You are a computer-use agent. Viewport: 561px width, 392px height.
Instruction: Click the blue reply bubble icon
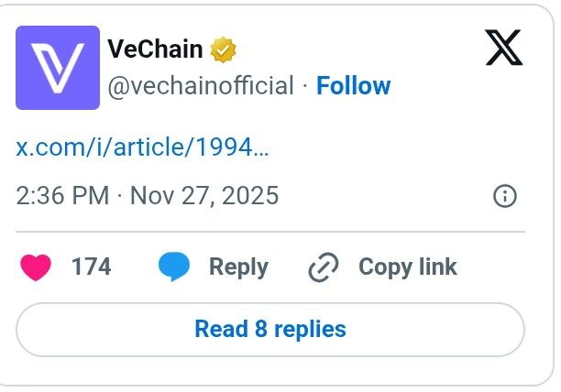[x=174, y=267]
